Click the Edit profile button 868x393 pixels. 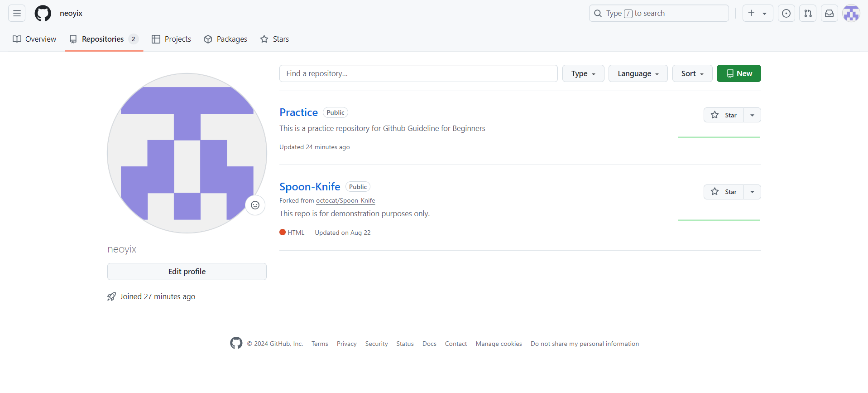point(187,272)
